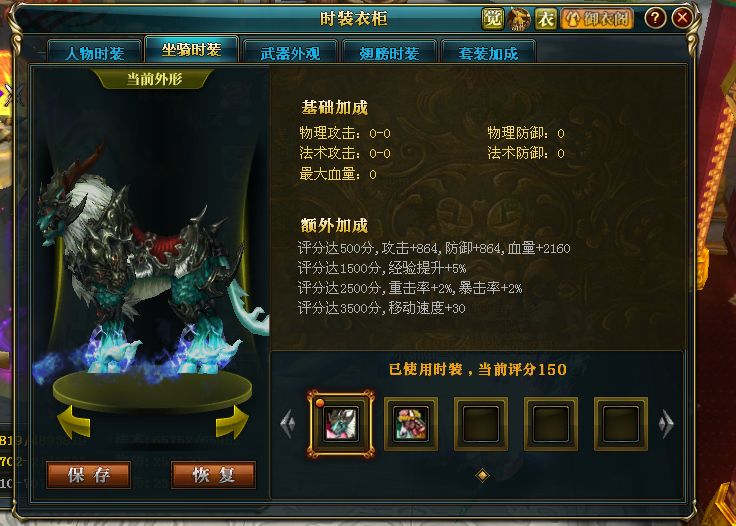Click the green 衣 clothing icon
The height and width of the screenshot is (526, 736).
[x=546, y=19]
